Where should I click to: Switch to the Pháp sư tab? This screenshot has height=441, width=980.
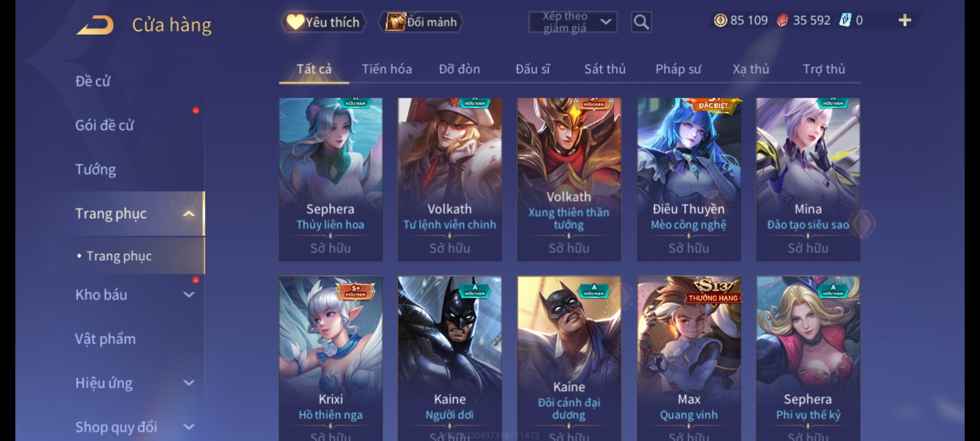click(x=678, y=69)
